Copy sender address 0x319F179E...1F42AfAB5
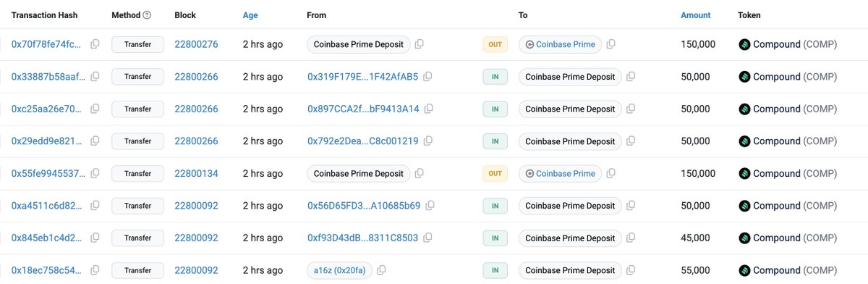The height and width of the screenshot is (284, 868). (428, 77)
